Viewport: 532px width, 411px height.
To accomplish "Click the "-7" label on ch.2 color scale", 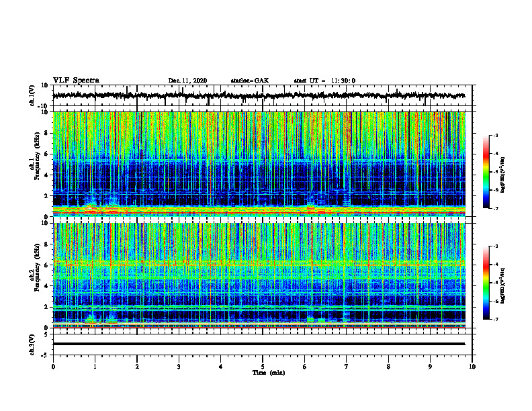I will click(x=496, y=319).
